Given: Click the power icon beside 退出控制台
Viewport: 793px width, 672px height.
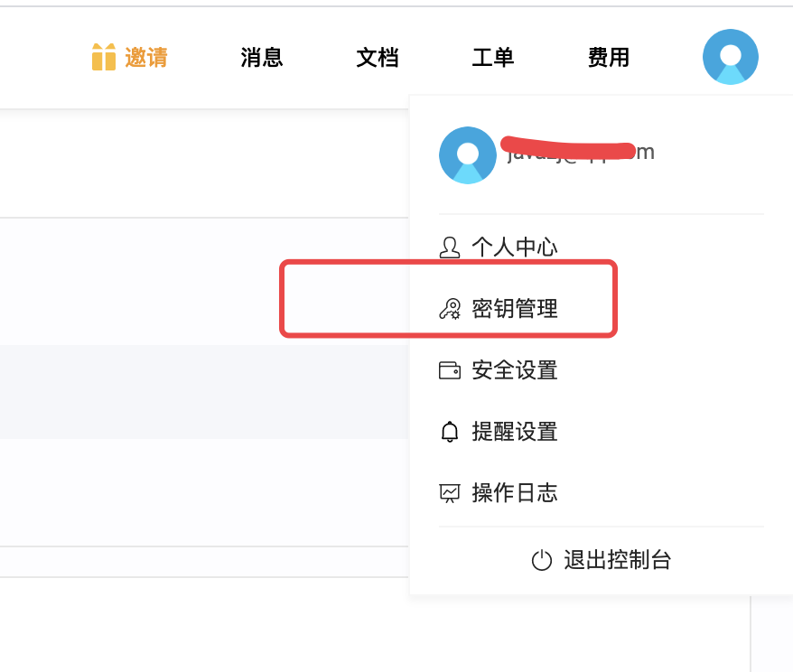Looking at the screenshot, I should [542, 560].
